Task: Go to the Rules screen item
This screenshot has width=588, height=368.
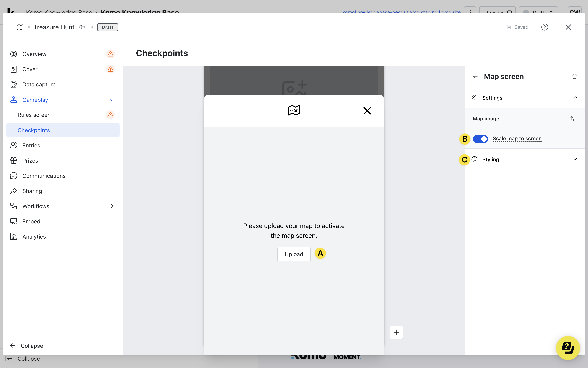Action: click(x=34, y=115)
